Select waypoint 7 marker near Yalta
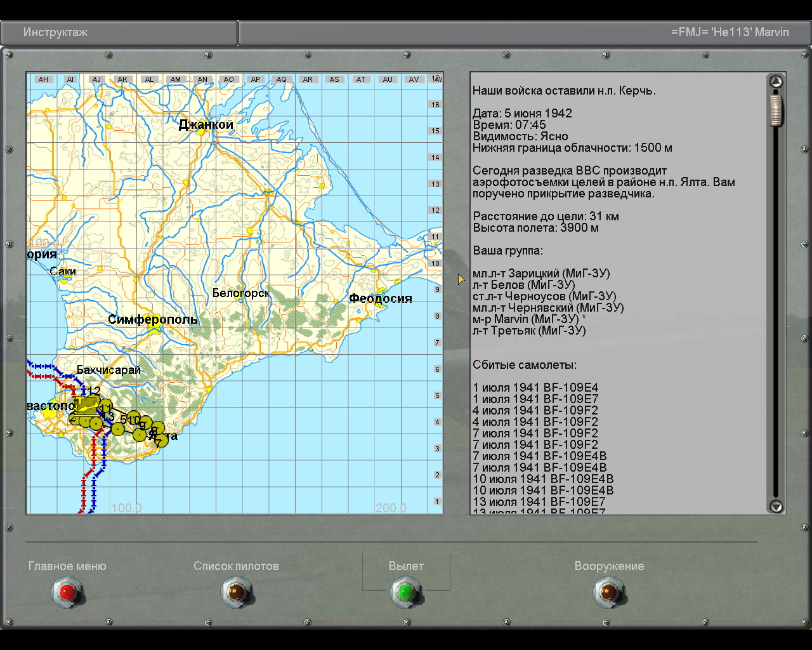Image resolution: width=812 pixels, height=650 pixels. (161, 441)
